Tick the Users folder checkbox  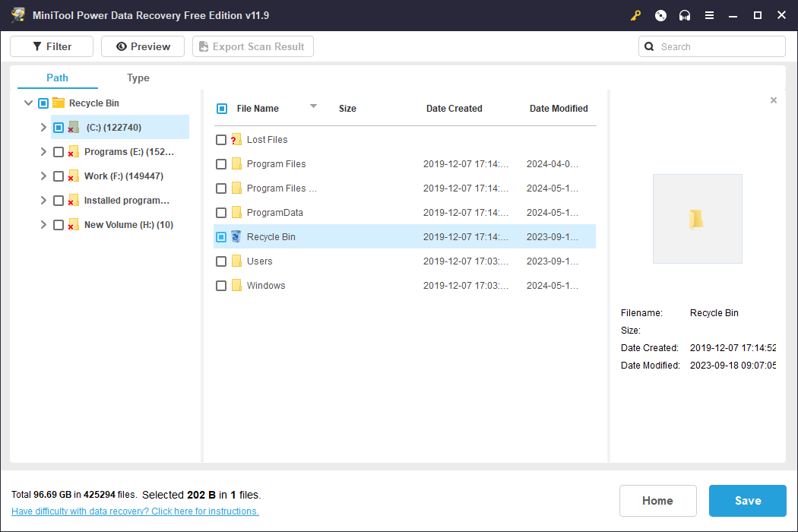point(221,261)
